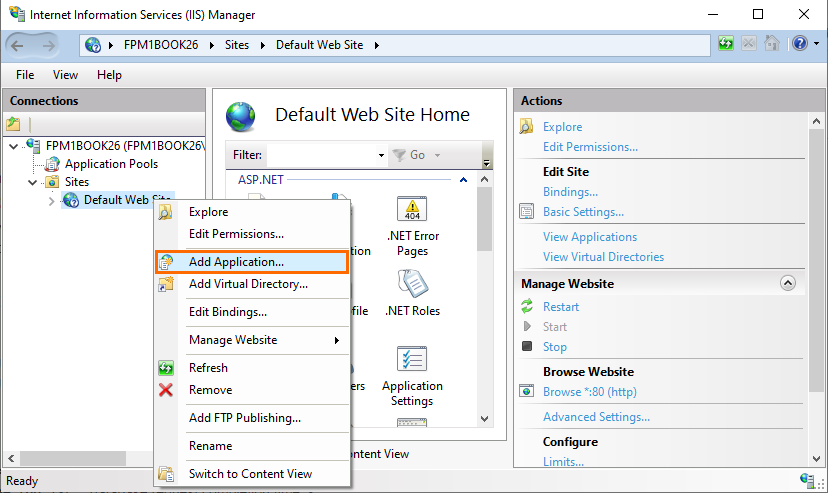Click the features pane vertical scrollbar thumb

pyautogui.click(x=484, y=219)
